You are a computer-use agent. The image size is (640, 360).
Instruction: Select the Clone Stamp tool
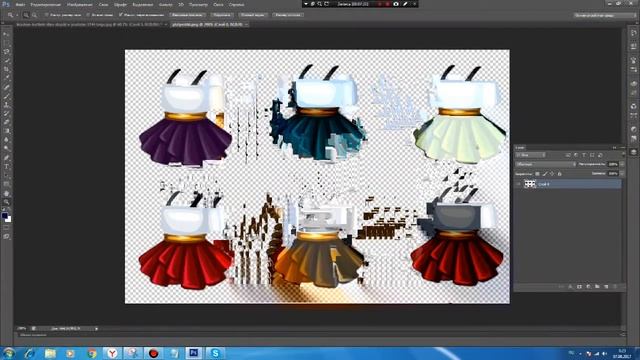tap(7, 105)
